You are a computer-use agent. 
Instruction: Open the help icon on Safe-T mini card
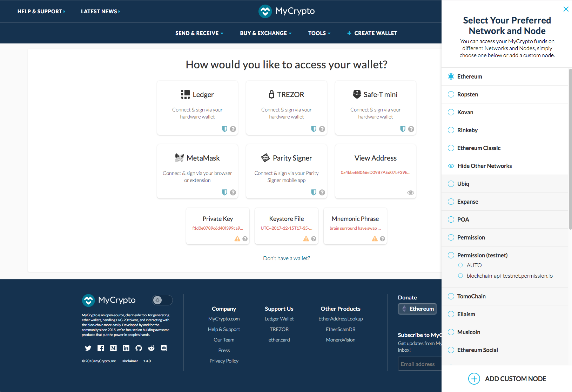(411, 129)
